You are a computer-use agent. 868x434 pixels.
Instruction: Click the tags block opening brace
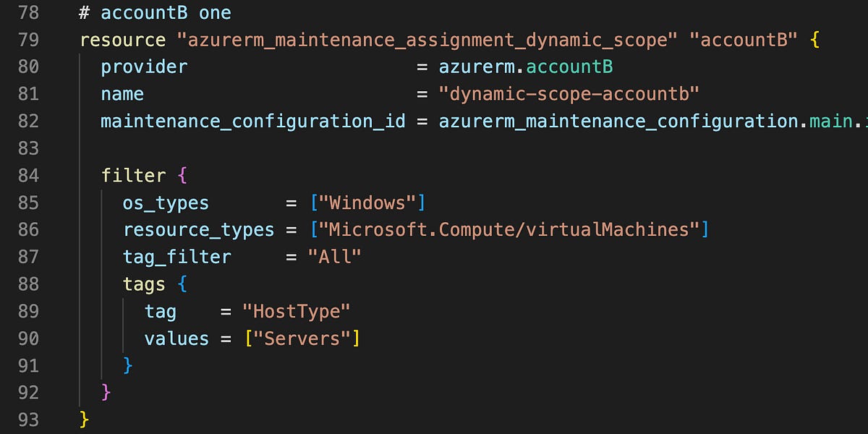[182, 284]
